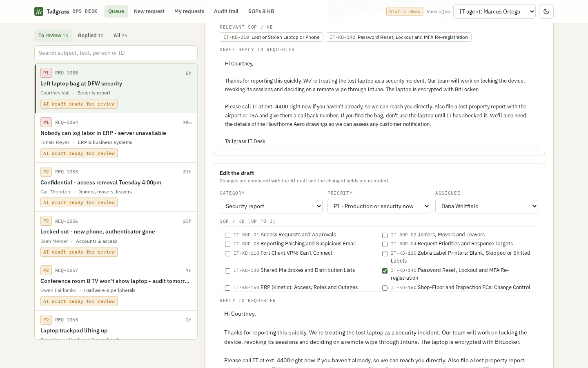
Task: Check IT-SOP-04 Request Priorities checkbox
Action: [385, 244]
